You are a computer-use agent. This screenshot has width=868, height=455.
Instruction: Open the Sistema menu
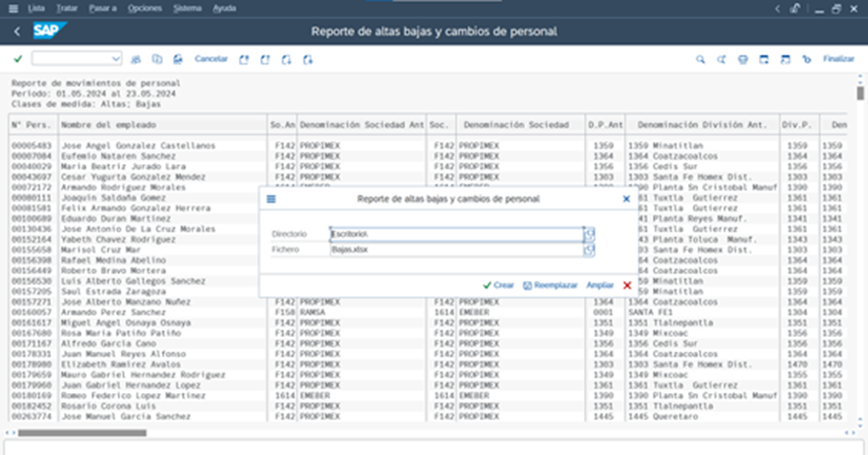[x=187, y=7]
